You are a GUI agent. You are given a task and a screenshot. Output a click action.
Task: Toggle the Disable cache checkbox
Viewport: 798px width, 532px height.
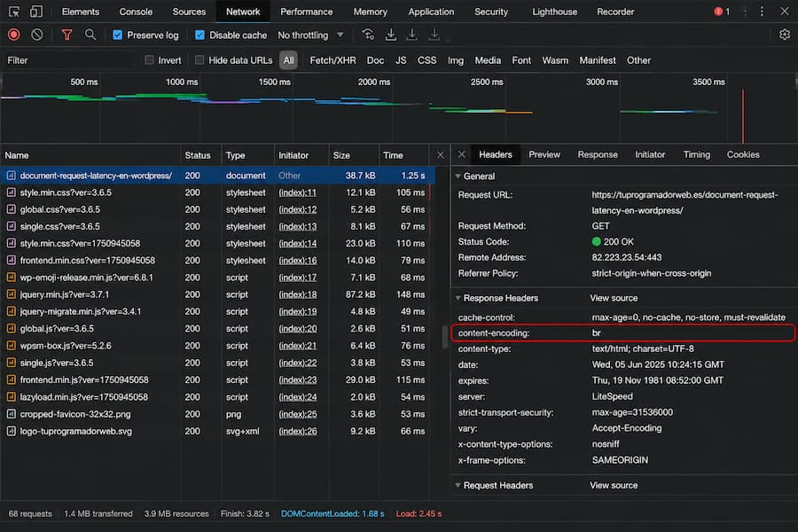[199, 35]
